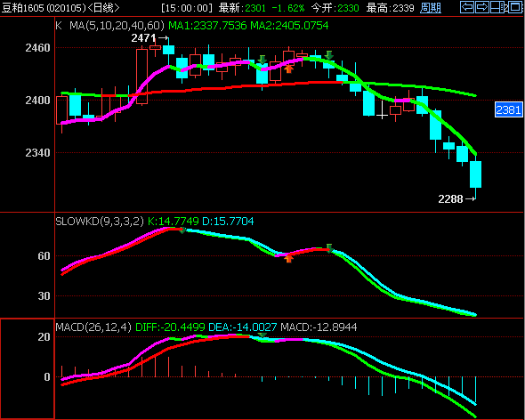Click the 最新:2301 latest price text

click(x=243, y=8)
